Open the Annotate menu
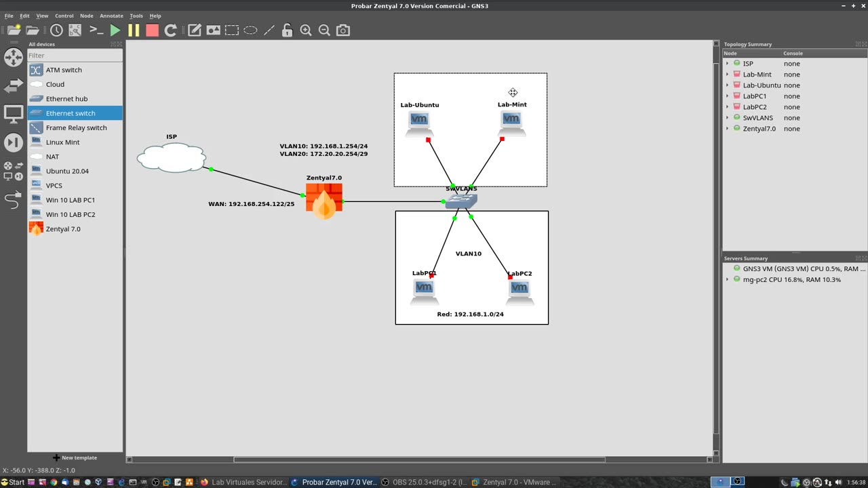868x488 pixels. (111, 16)
